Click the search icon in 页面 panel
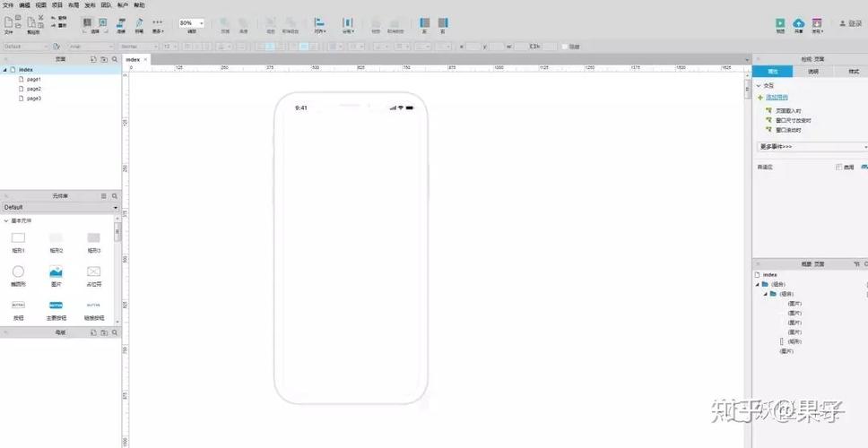Viewport: 868px width, 448px height. point(115,59)
